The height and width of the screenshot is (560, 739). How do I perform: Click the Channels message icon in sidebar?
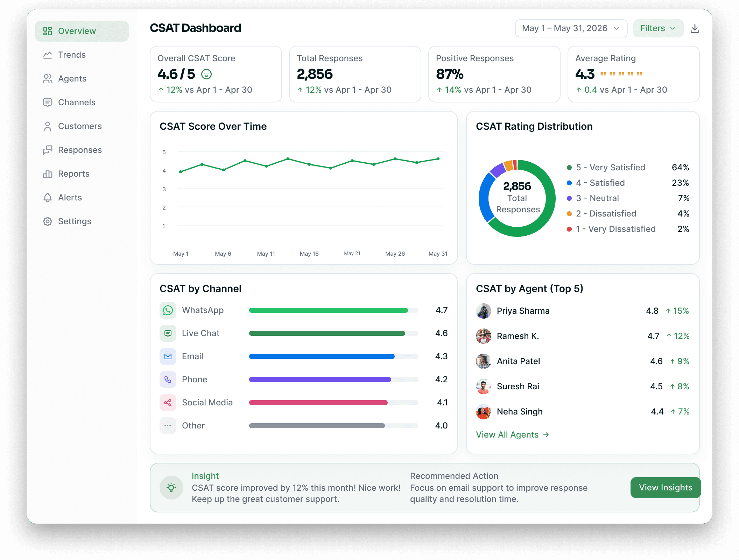(x=48, y=102)
